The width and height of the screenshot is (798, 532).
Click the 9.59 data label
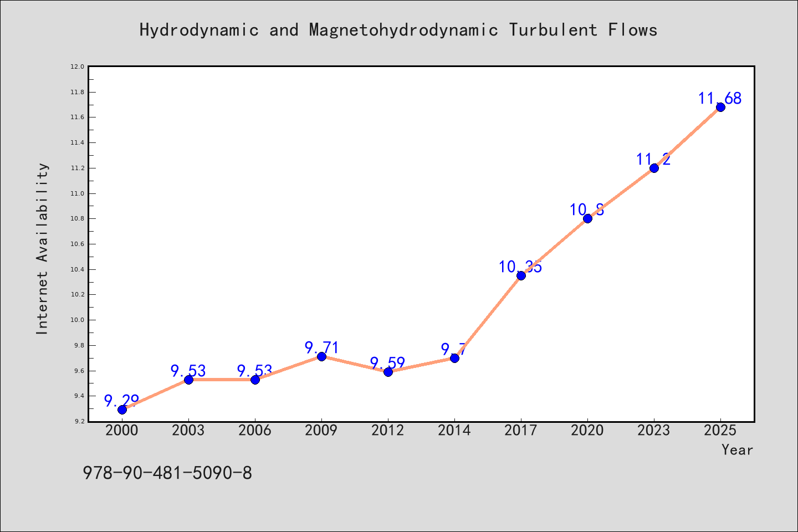click(388, 363)
